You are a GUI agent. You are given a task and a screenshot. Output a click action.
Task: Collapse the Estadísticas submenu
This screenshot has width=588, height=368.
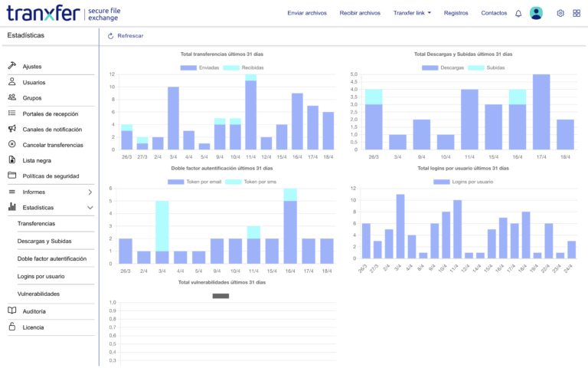(90, 208)
